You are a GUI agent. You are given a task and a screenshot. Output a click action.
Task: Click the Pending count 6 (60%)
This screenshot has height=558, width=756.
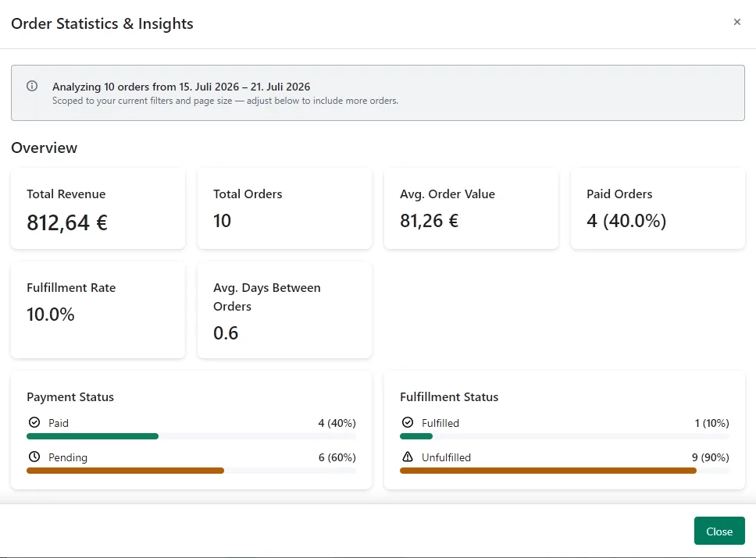click(337, 457)
